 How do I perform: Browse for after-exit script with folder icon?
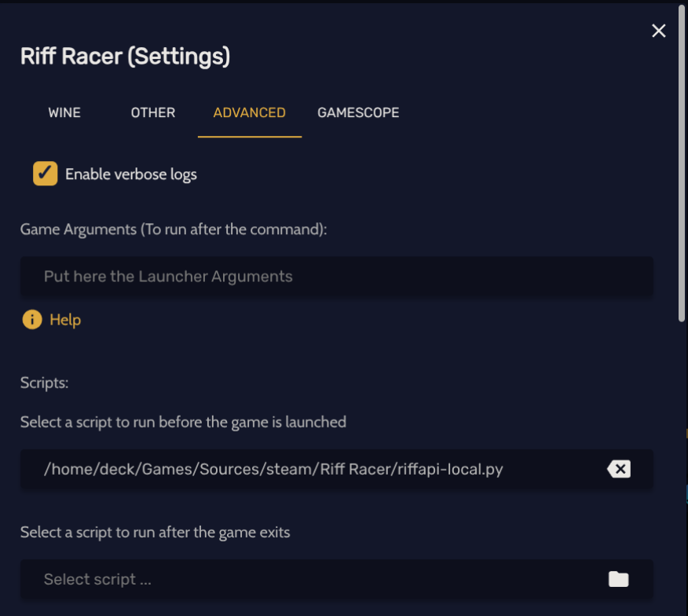coord(619,579)
